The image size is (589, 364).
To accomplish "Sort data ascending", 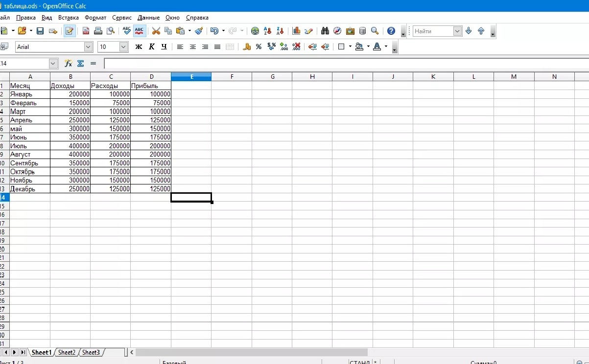I will click(x=267, y=30).
